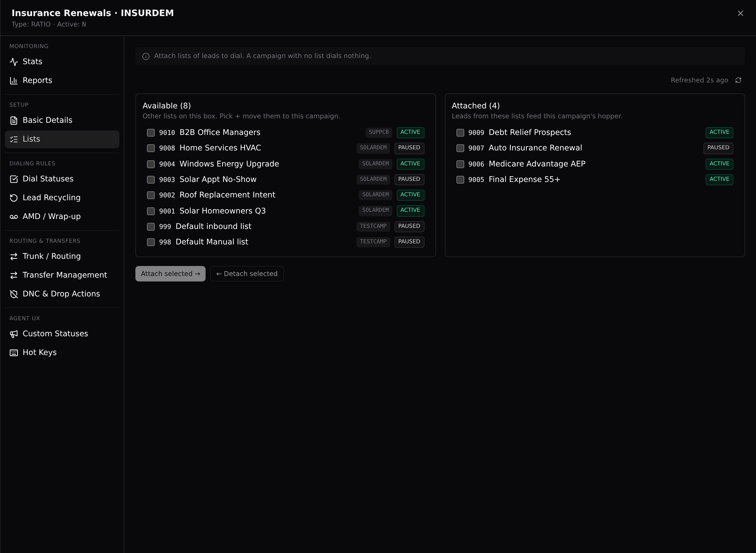
Task: Click the AMD / Wrap-up voicemail icon
Action: click(x=14, y=216)
